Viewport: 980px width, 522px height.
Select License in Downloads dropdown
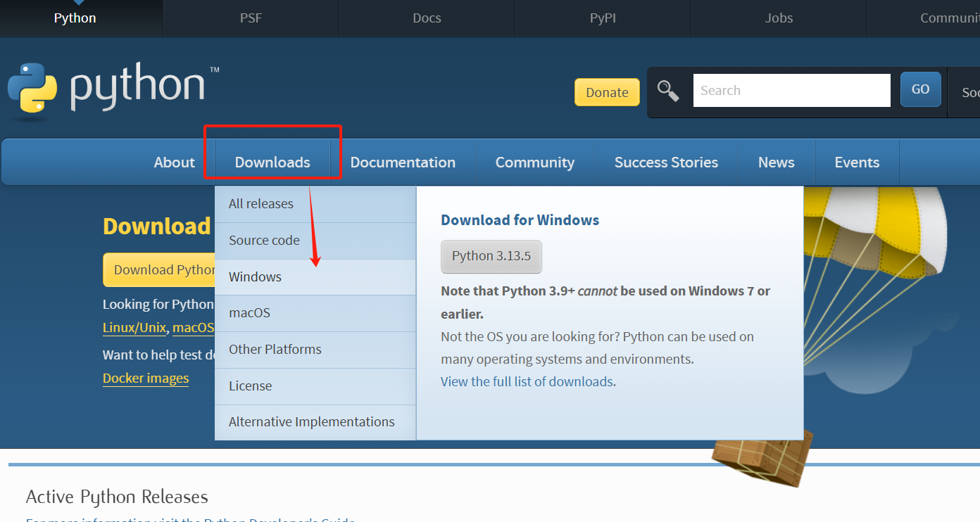click(x=315, y=386)
